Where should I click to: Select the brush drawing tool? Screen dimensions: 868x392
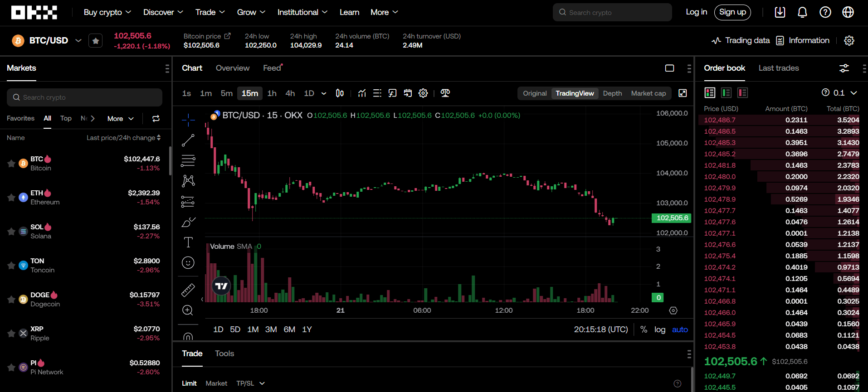(188, 222)
